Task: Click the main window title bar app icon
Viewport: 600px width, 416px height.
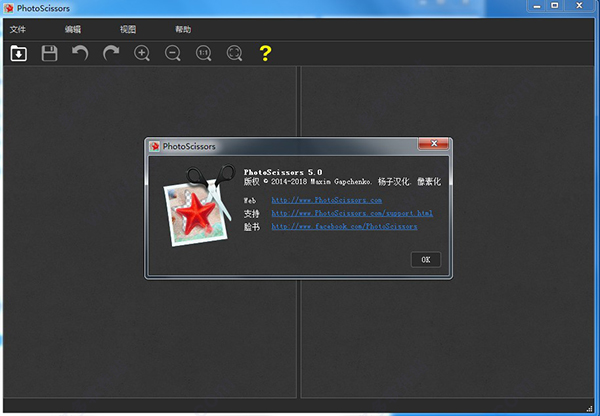Action: pyautogui.click(x=8, y=8)
